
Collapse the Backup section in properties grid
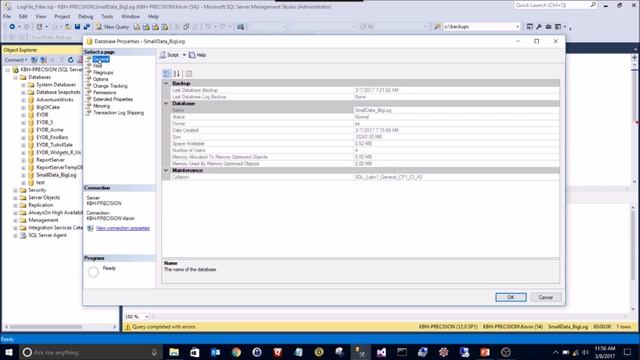(166, 83)
